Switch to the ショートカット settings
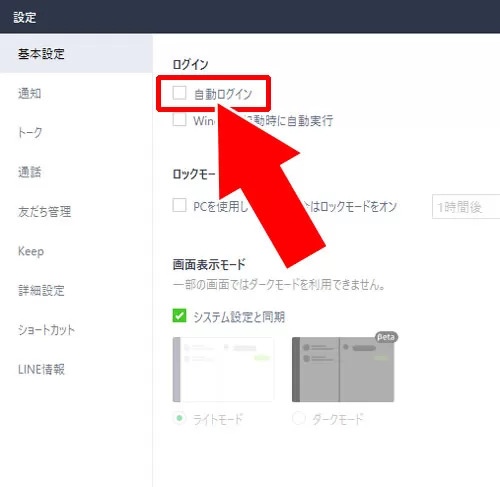The height and width of the screenshot is (487, 500). (46, 330)
